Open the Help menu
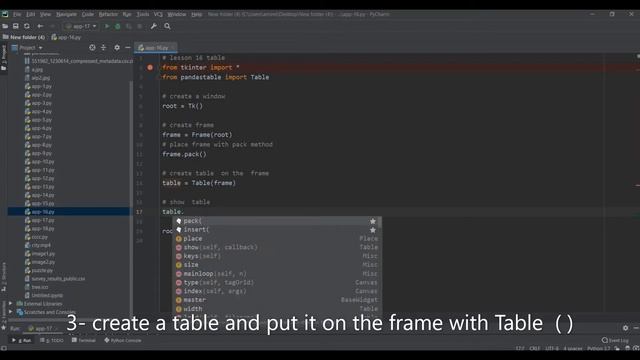This screenshot has height=360, width=640. pos(197,14)
